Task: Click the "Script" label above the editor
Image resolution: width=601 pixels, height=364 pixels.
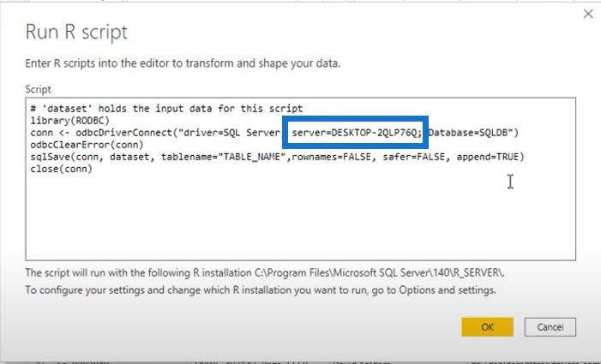Action: coord(38,89)
